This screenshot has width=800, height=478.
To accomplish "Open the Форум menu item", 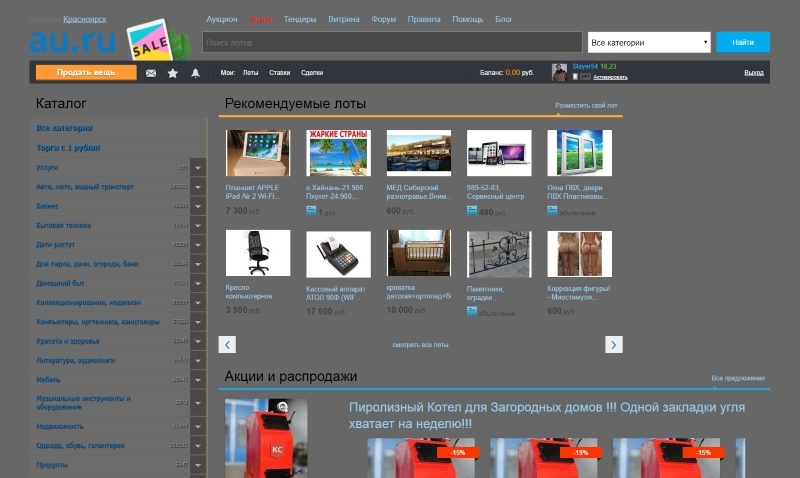I will pos(383,19).
